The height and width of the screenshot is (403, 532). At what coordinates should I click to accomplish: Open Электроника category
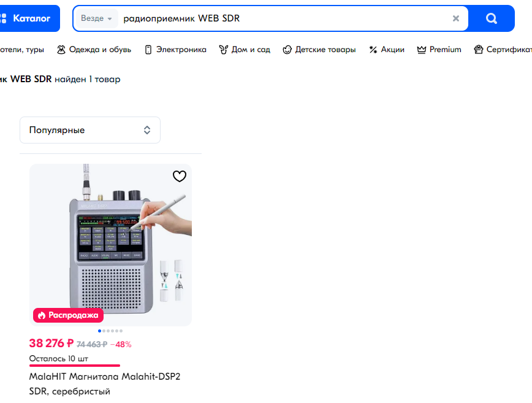[x=176, y=50]
